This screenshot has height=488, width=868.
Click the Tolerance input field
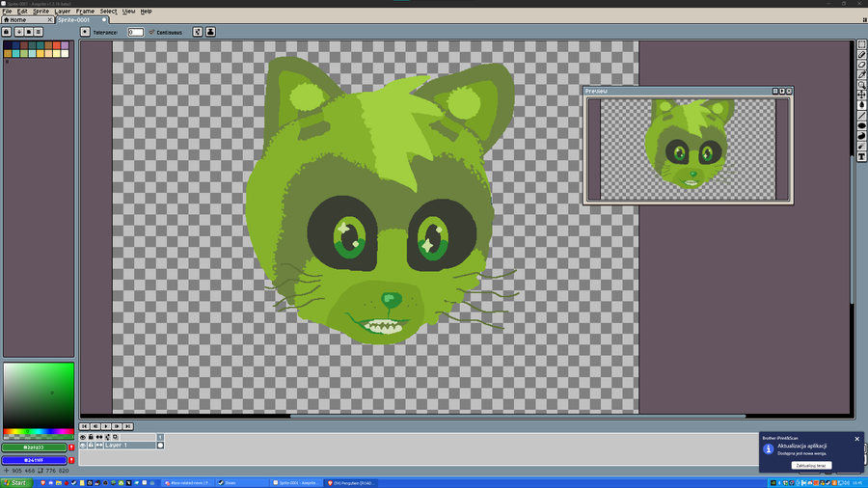click(136, 32)
